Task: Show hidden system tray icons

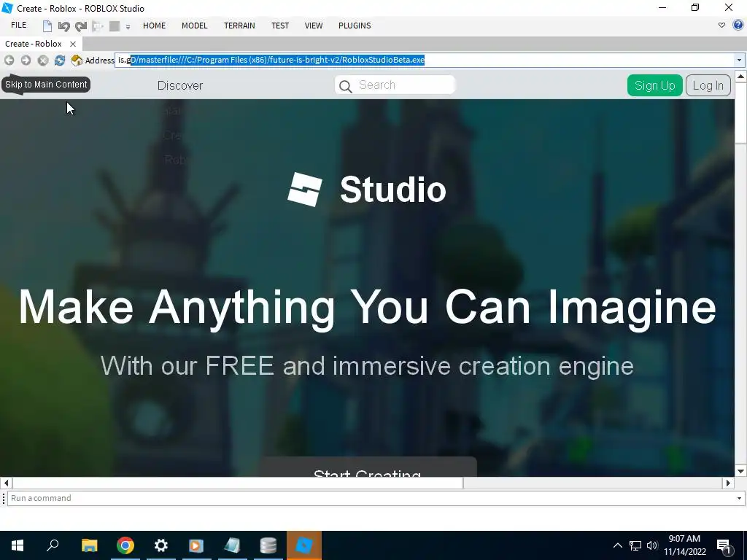Action: [617, 545]
